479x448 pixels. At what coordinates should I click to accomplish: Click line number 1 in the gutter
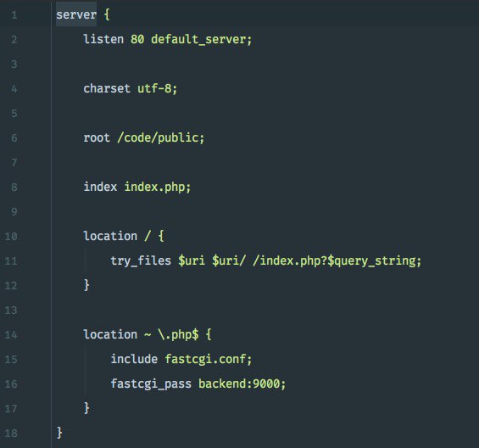pos(14,15)
